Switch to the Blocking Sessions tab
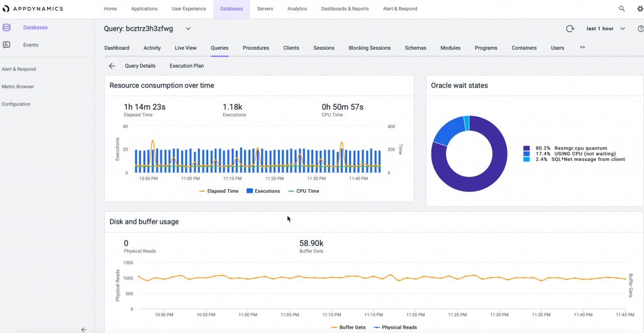 pyautogui.click(x=369, y=48)
